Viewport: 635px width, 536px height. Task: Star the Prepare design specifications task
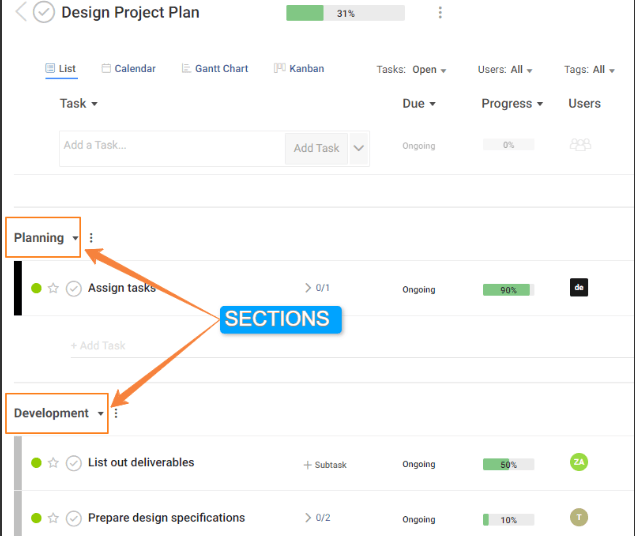[53, 518]
